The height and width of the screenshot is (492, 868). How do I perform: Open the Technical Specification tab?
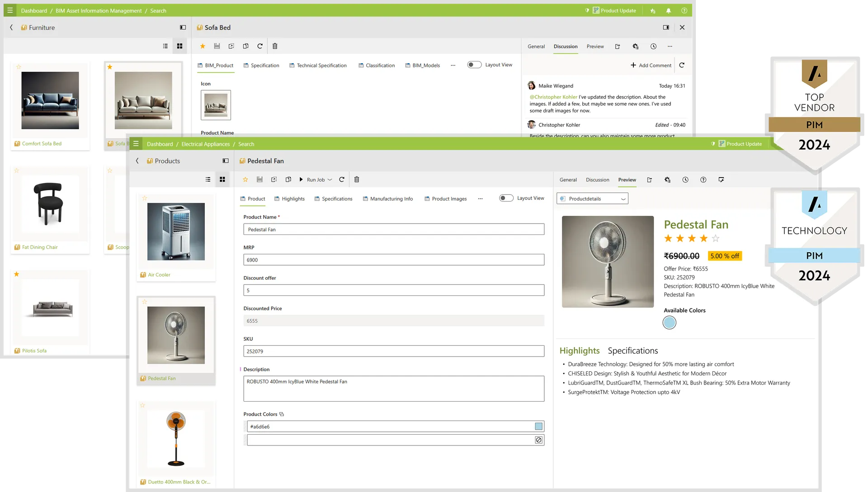318,66
